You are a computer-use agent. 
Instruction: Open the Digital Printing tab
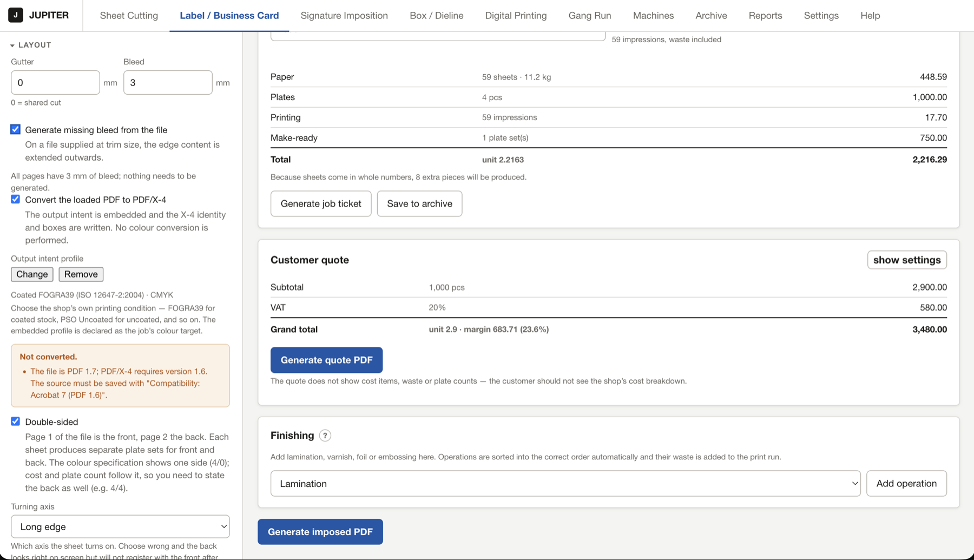click(x=516, y=16)
